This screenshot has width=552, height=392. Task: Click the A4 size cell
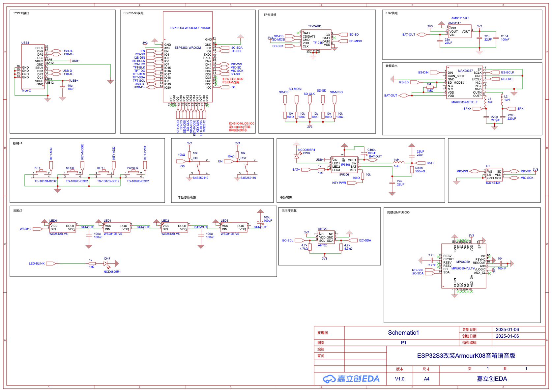[x=426, y=379]
